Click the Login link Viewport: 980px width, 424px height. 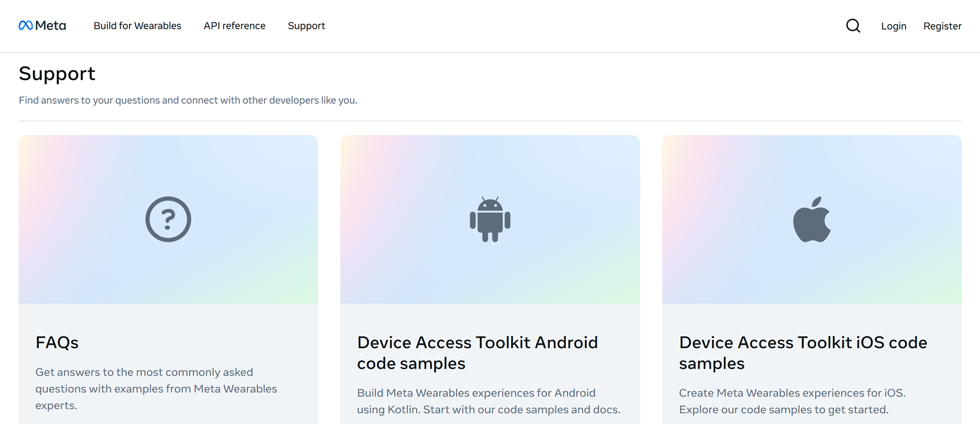pyautogui.click(x=894, y=26)
